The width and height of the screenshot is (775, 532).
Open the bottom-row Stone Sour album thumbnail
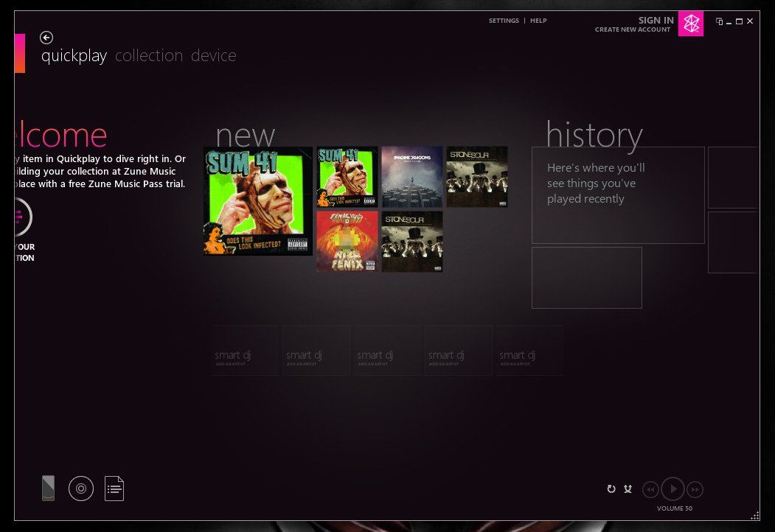411,242
